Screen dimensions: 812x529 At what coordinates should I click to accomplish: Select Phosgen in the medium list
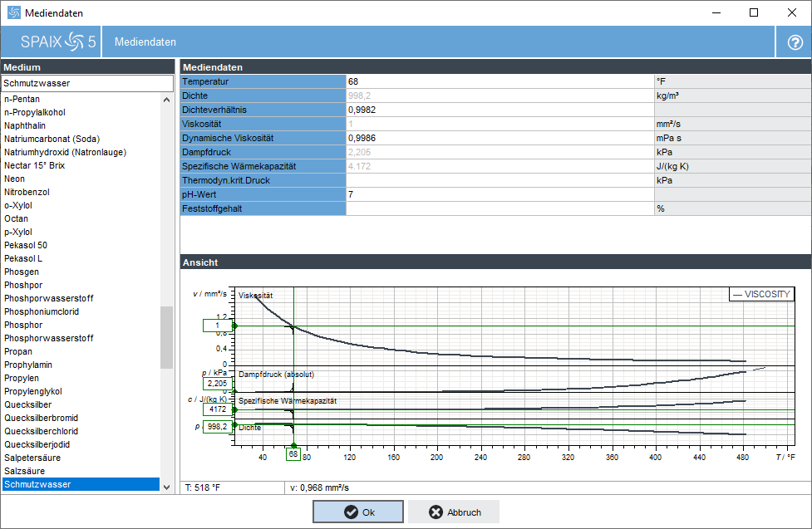click(22, 272)
